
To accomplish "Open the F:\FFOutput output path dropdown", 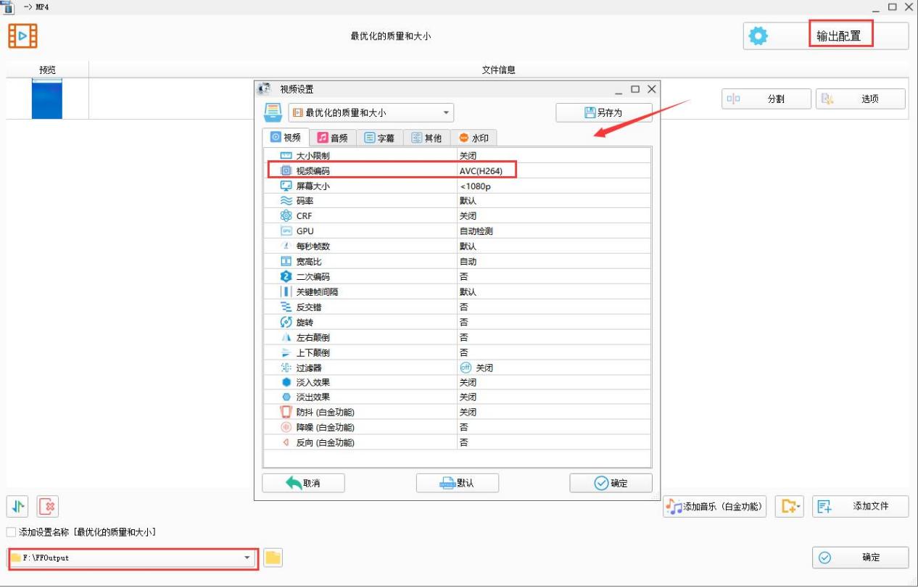I will 248,558.
